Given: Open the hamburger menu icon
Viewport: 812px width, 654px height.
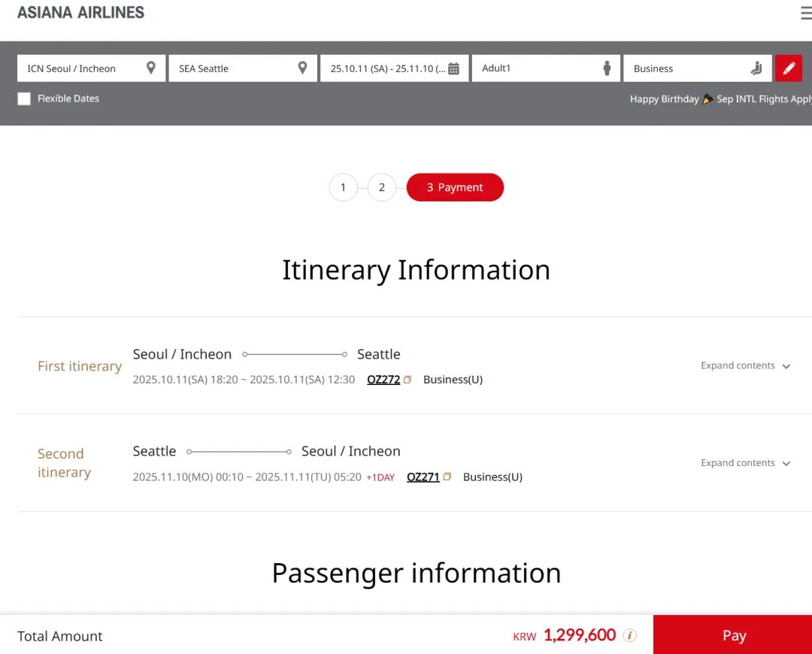Looking at the screenshot, I should [x=805, y=14].
